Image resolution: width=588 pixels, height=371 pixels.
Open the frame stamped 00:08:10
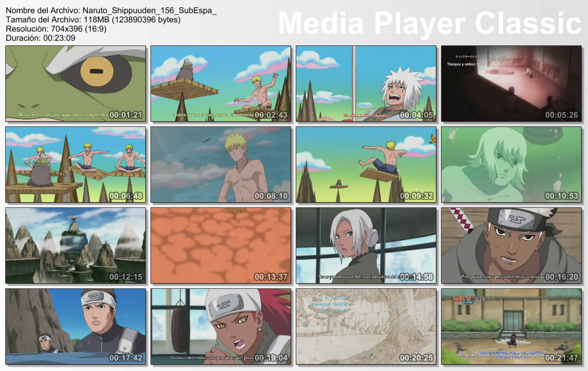pyautogui.click(x=220, y=165)
